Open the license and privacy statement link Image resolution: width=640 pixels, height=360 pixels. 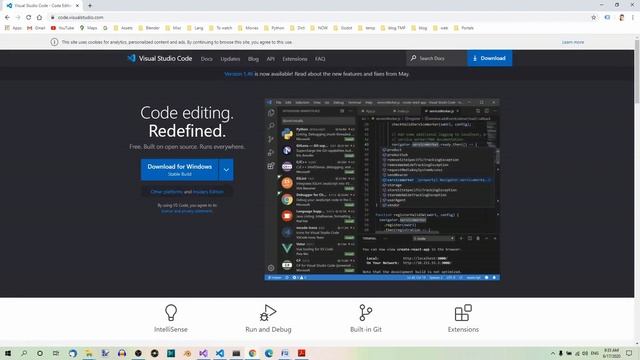(187, 211)
